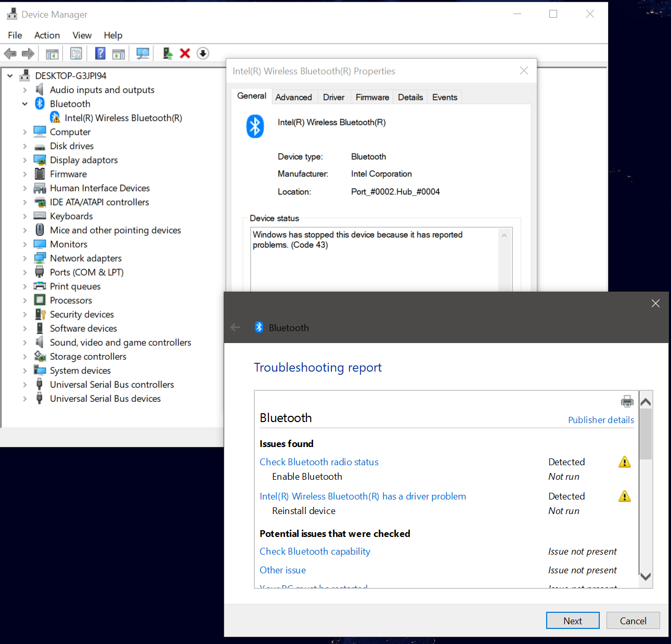Switch to the Firmware tab in Properties
The image size is (671, 644).
pos(372,97)
